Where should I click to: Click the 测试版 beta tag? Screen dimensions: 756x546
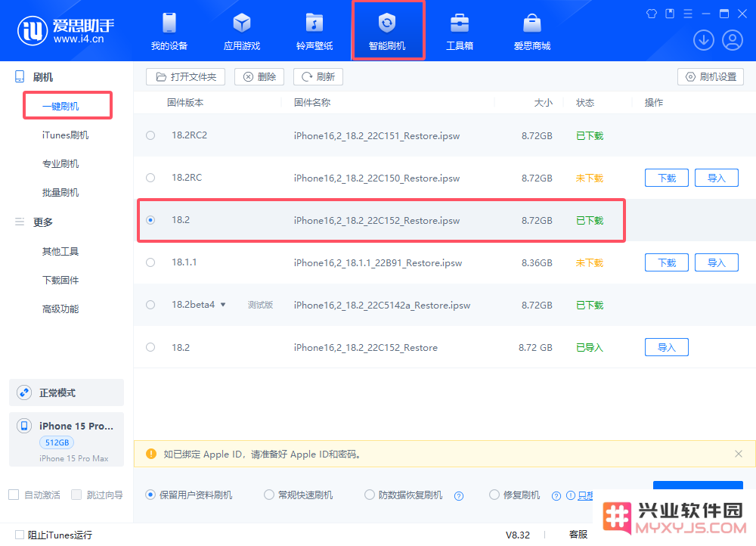click(260, 305)
